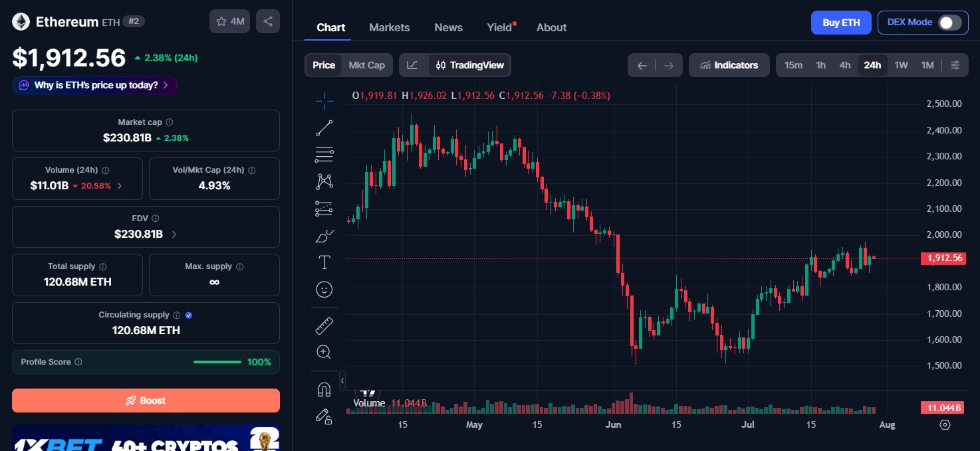The image size is (980, 451).
Task: Set chart interval to 1W
Action: 901,65
